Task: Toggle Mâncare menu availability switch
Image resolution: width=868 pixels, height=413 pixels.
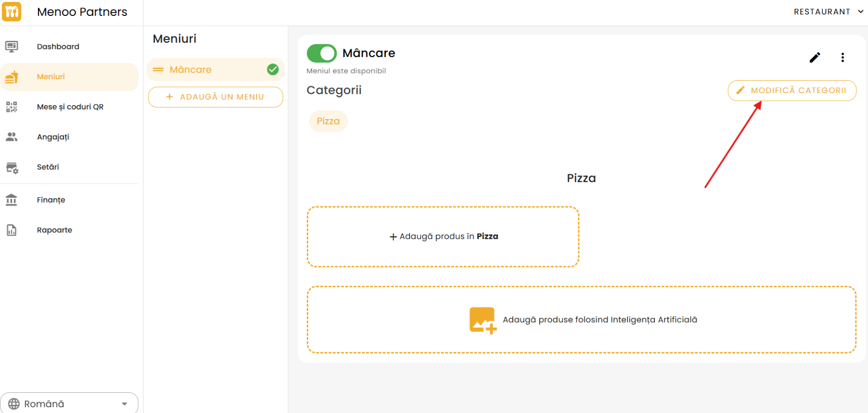Action: coord(322,53)
